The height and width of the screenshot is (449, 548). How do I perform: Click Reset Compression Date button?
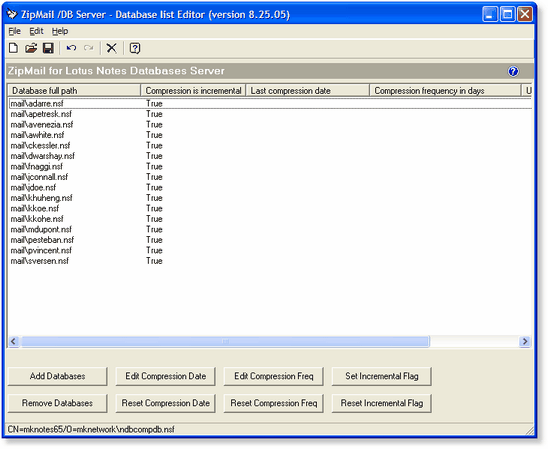[166, 403]
